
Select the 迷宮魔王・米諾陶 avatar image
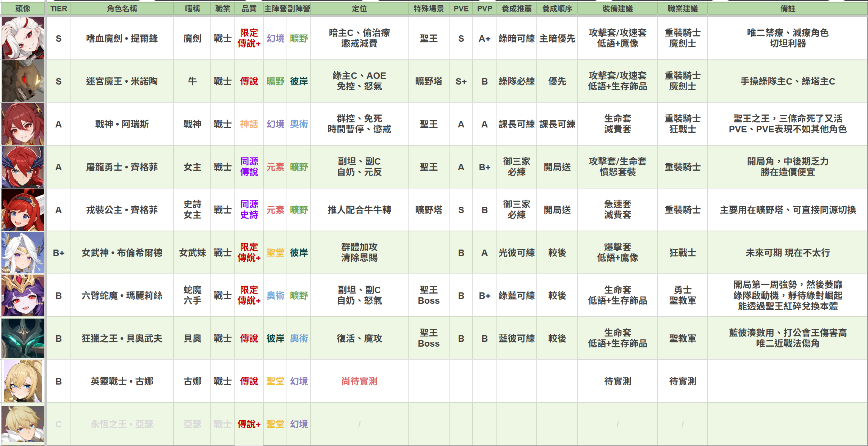pyautogui.click(x=23, y=81)
